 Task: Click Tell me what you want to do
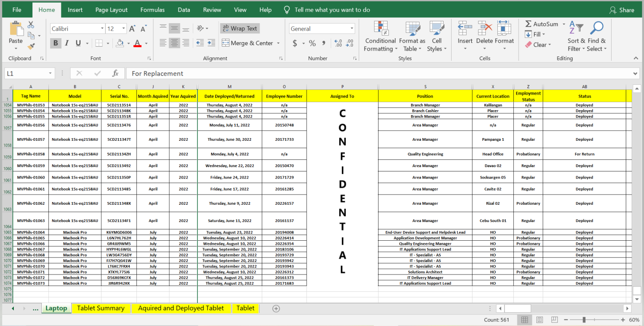pyautogui.click(x=327, y=10)
